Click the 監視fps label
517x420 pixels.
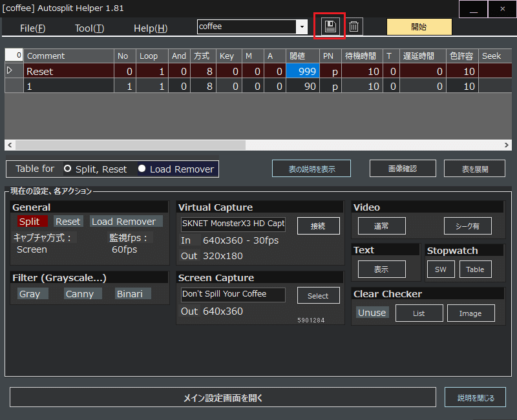pos(128,237)
